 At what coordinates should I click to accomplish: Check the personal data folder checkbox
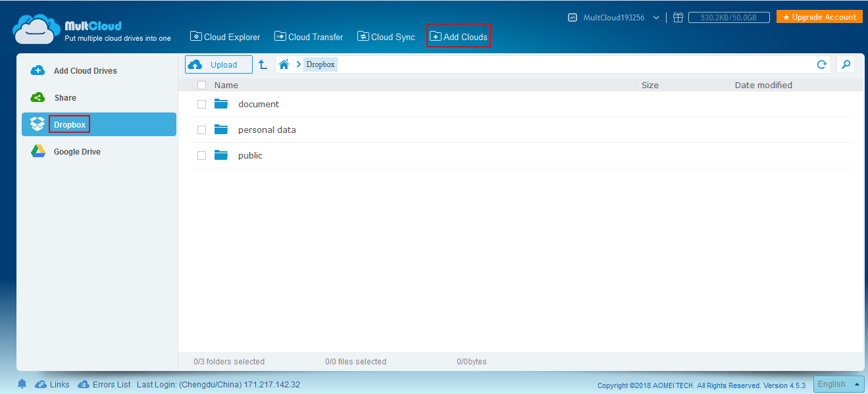point(201,130)
